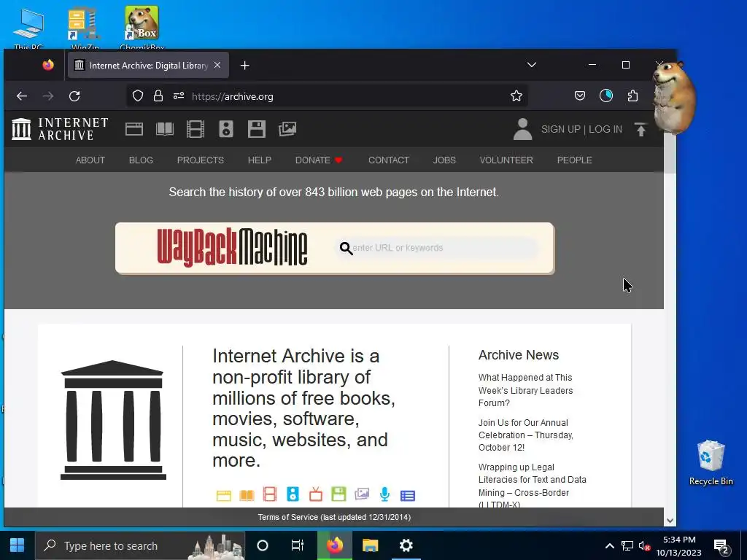Image resolution: width=747 pixels, height=560 pixels.
Task: Click the green software floppy icon
Action: click(338, 494)
